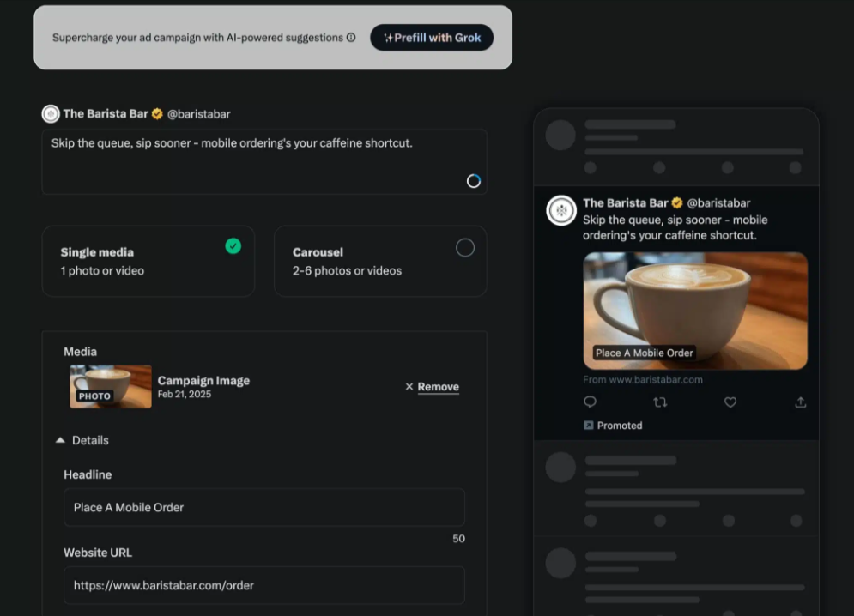Click the Prefill with Grok button

click(432, 38)
